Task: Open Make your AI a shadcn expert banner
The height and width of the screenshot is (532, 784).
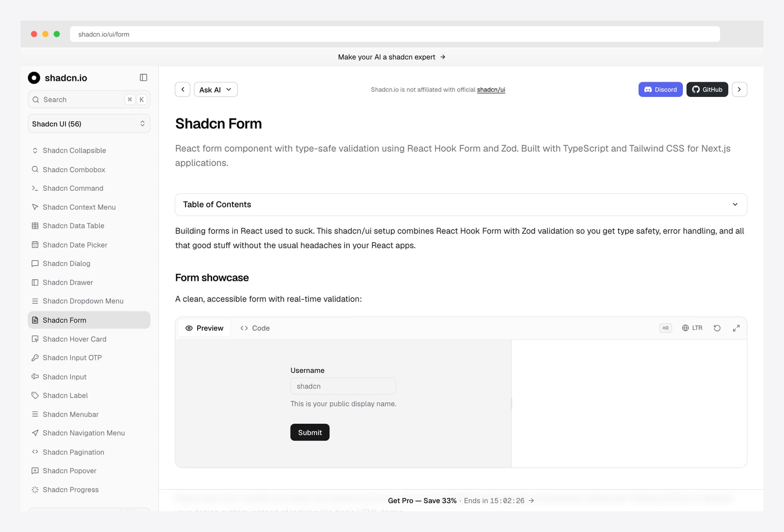Action: (392, 57)
